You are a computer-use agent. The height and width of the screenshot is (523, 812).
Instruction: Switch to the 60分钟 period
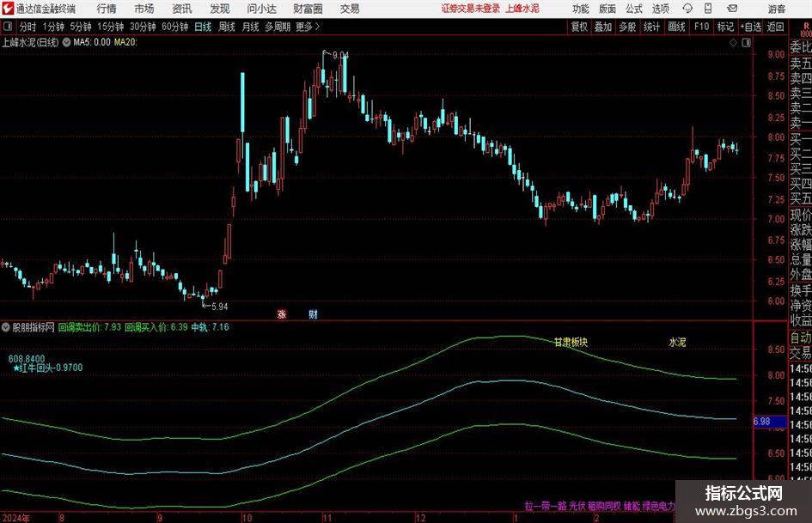coord(175,27)
